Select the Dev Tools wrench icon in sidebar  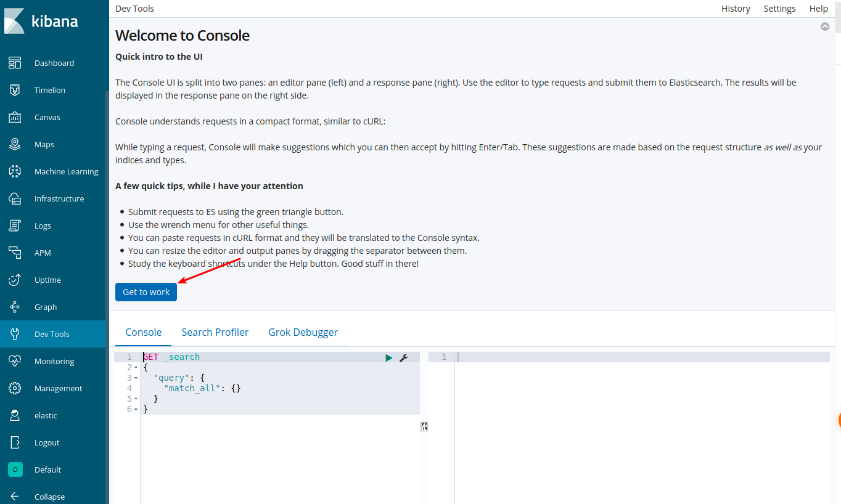pyautogui.click(x=15, y=334)
